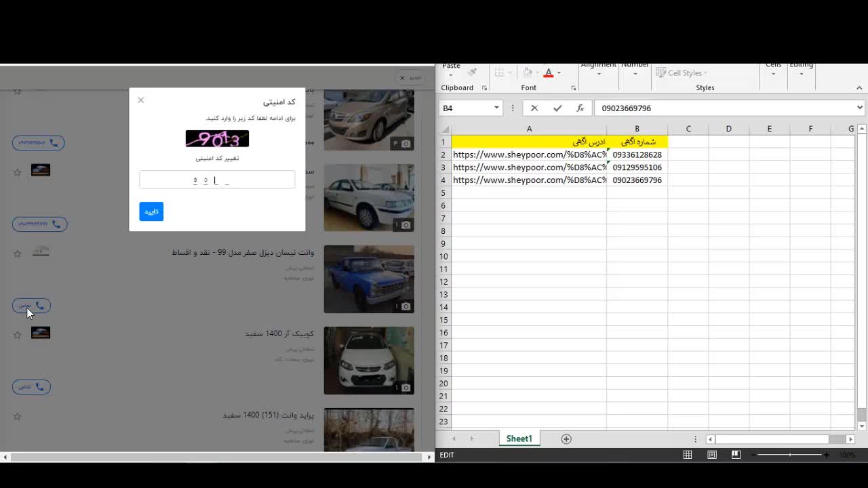Open the Insert Function (fx) dialog
Viewport: 868px width, 488px height.
pyautogui.click(x=580, y=108)
